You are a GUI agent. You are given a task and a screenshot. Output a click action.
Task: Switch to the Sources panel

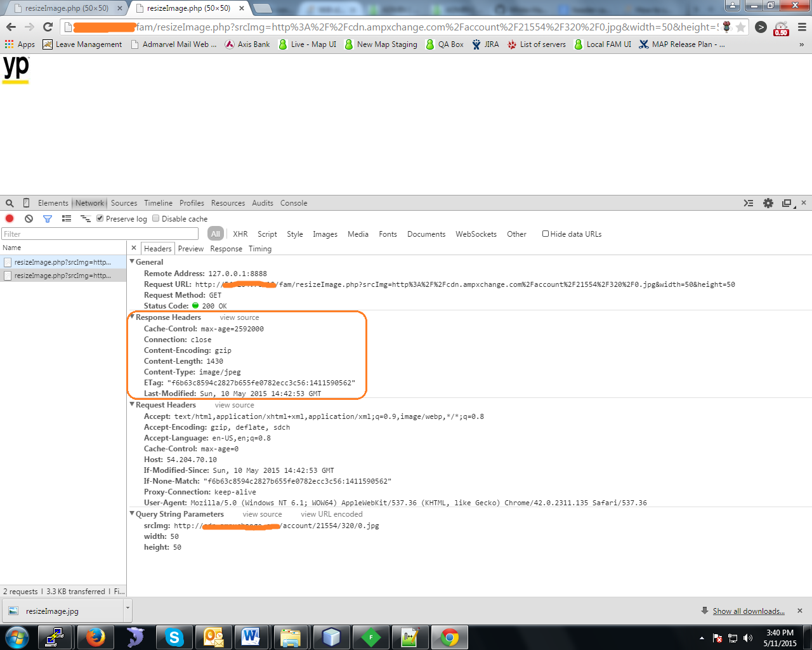click(x=124, y=203)
